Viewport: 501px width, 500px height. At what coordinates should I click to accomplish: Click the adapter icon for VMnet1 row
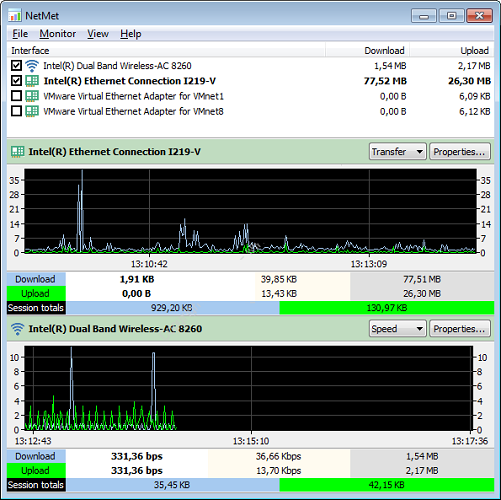tap(32, 96)
